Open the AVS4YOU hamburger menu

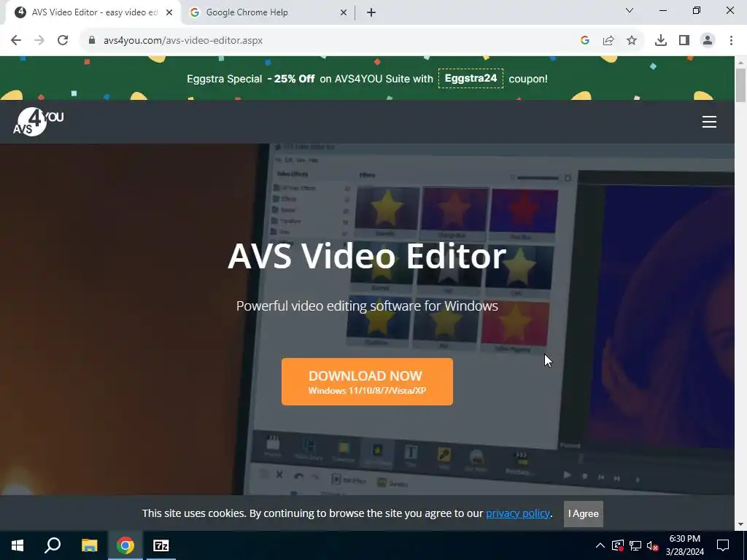point(709,122)
